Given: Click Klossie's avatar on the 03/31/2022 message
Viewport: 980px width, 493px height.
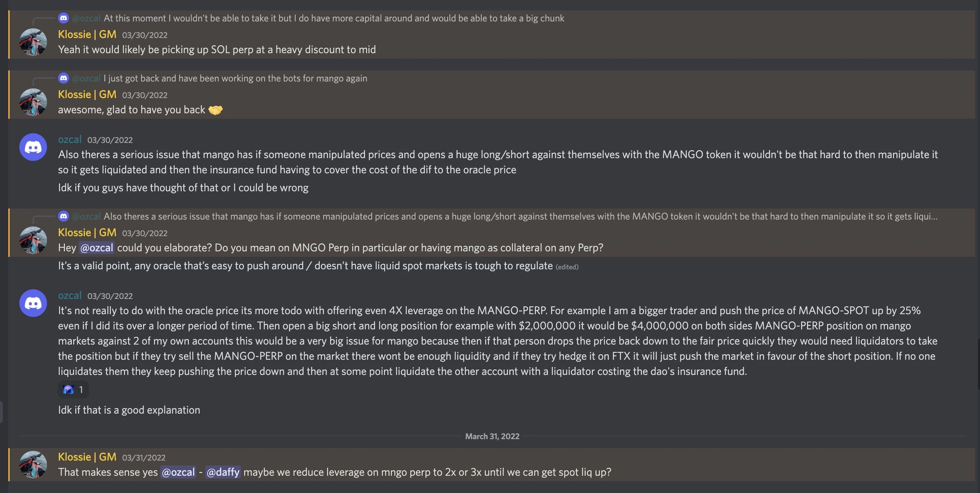Looking at the screenshot, I should click(33, 464).
